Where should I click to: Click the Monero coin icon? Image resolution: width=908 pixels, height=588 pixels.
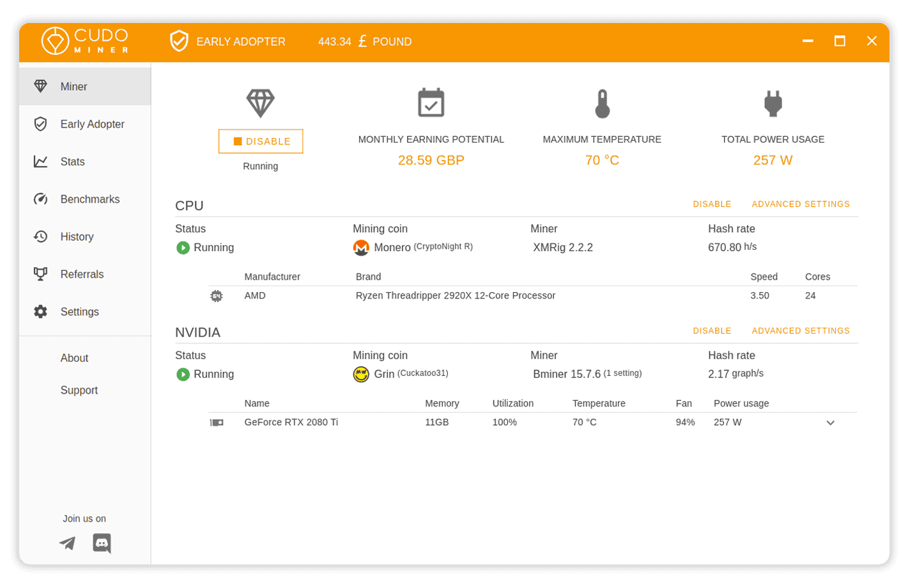coord(362,247)
